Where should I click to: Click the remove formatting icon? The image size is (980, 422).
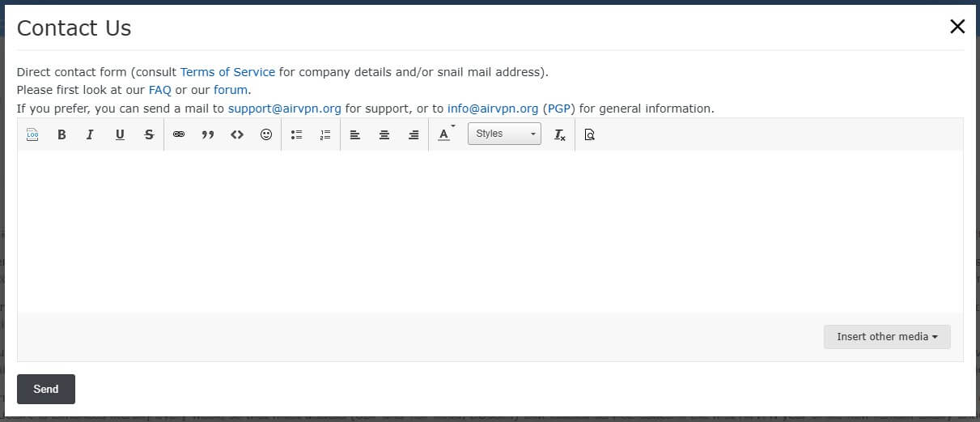(x=560, y=135)
